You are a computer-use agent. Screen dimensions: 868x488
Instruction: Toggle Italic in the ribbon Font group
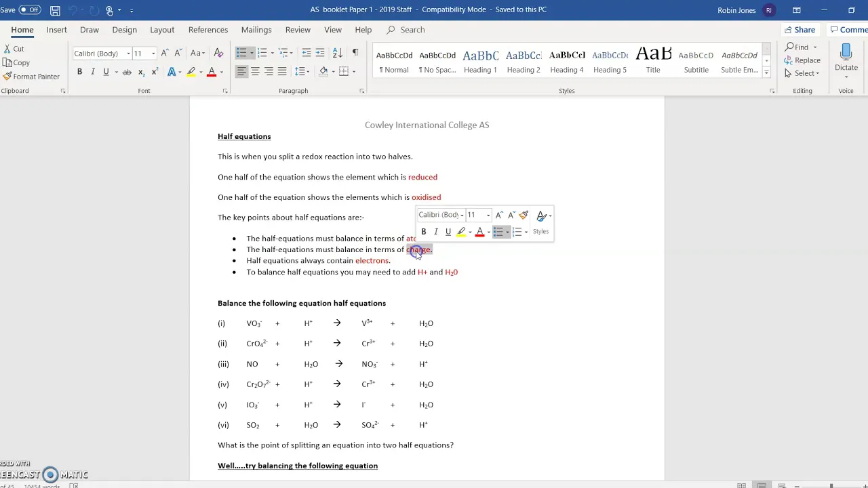[x=93, y=72]
